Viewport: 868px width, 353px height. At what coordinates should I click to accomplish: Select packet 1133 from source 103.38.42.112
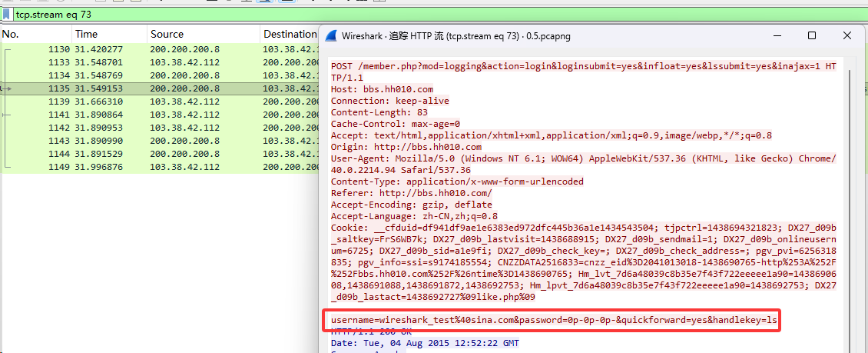click(x=154, y=62)
